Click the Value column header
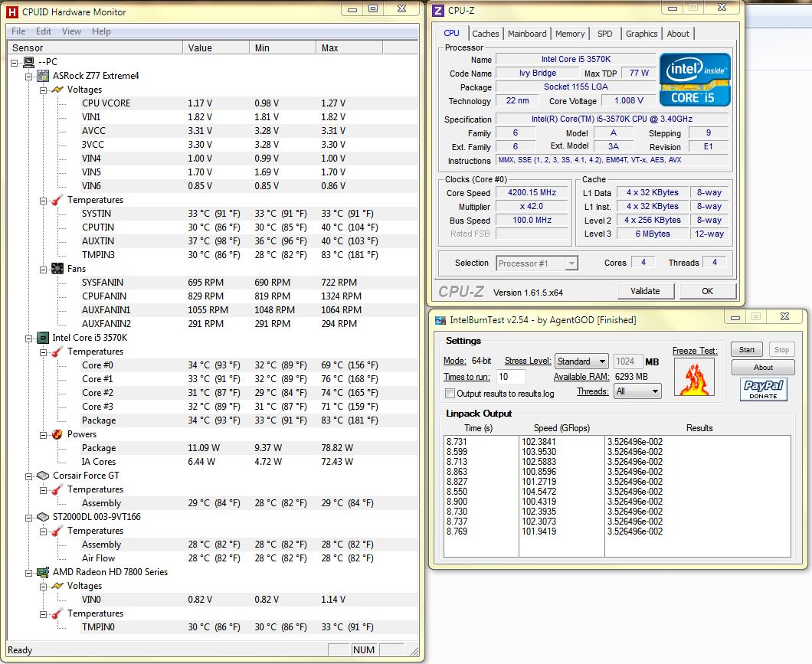The width and height of the screenshot is (812, 664). click(216, 48)
